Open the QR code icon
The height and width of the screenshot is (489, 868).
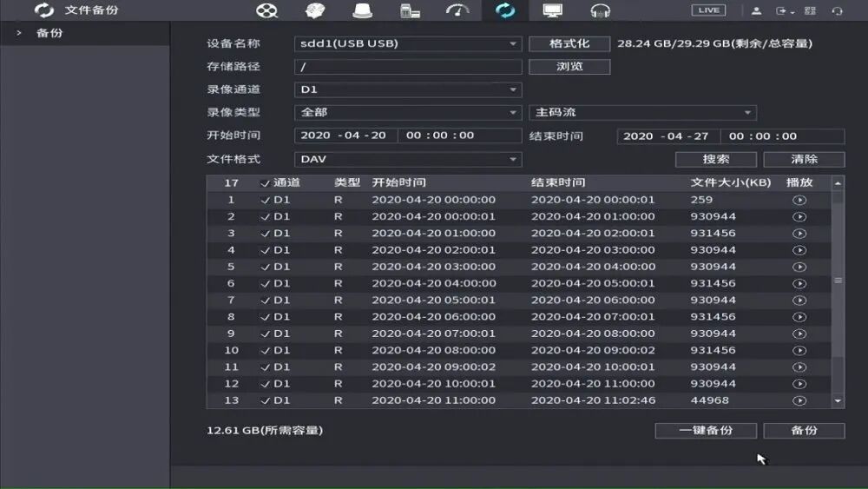coord(811,10)
